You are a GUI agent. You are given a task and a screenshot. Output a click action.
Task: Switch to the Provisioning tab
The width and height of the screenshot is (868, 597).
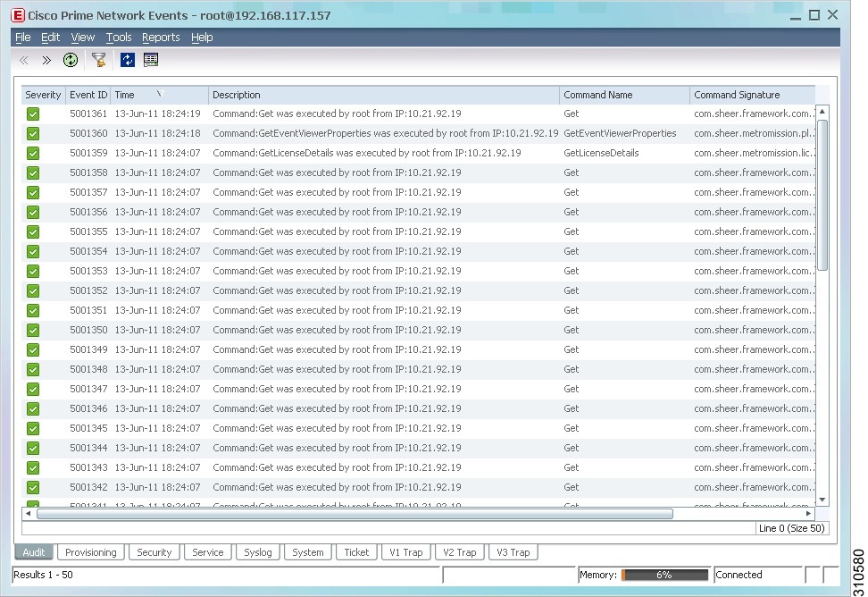coord(91,552)
